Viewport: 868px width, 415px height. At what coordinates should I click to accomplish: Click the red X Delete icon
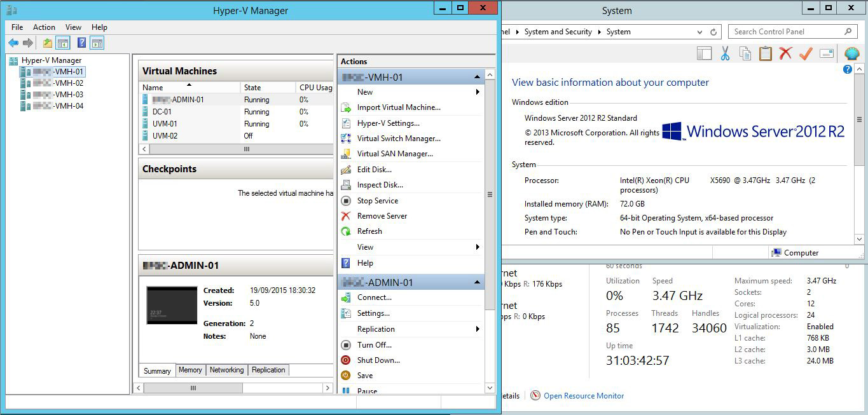786,54
